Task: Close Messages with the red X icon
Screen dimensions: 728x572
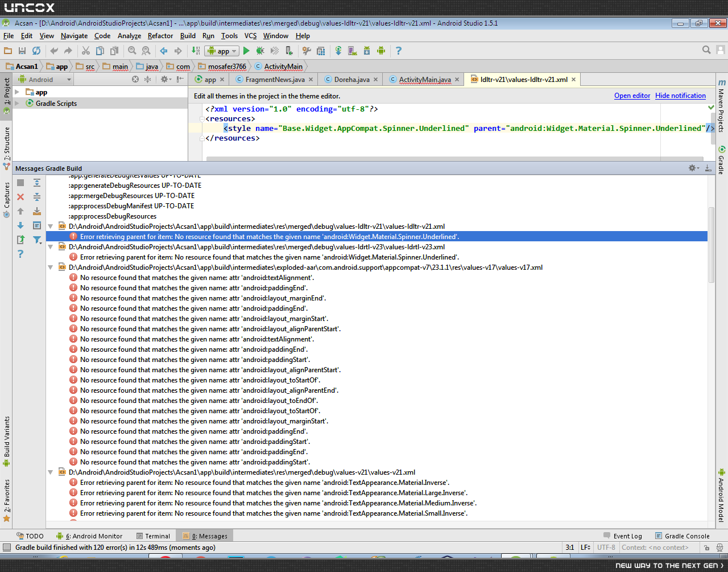Action: [20, 197]
